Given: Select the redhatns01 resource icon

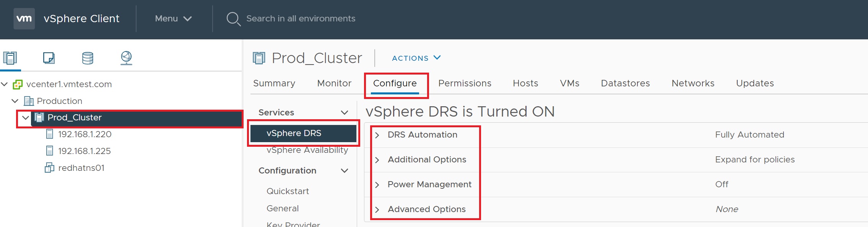Looking at the screenshot, I should pos(49,168).
